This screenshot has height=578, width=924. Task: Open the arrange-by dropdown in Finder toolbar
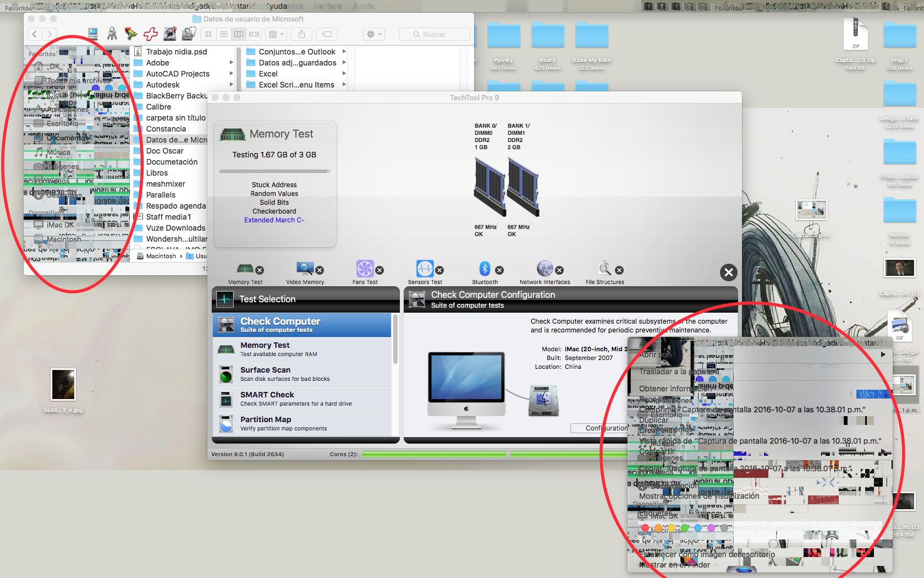[x=276, y=34]
